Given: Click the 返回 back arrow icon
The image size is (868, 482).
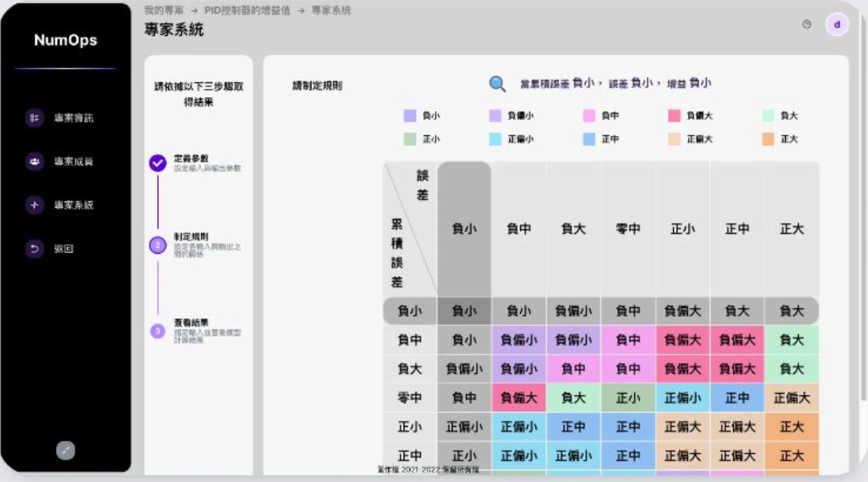Looking at the screenshot, I should pos(34,248).
